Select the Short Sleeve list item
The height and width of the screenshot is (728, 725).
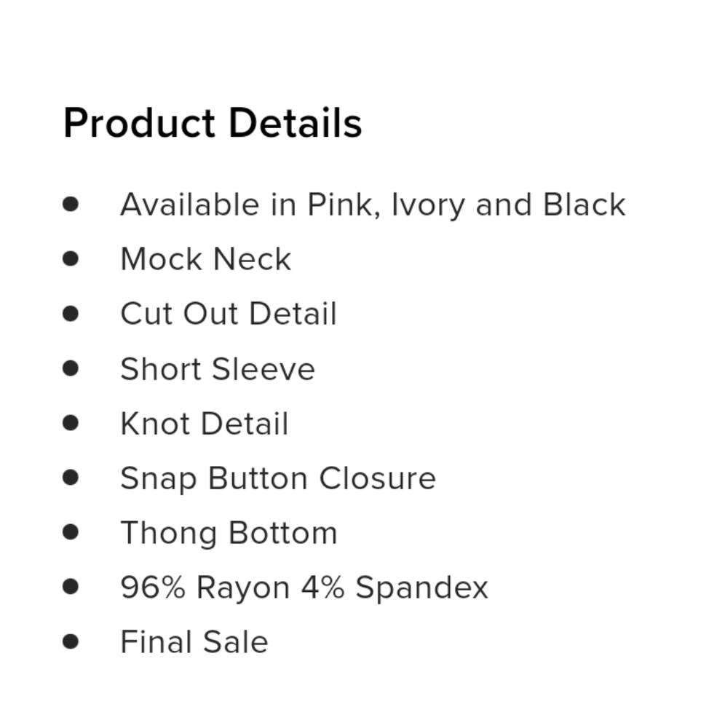(x=217, y=368)
